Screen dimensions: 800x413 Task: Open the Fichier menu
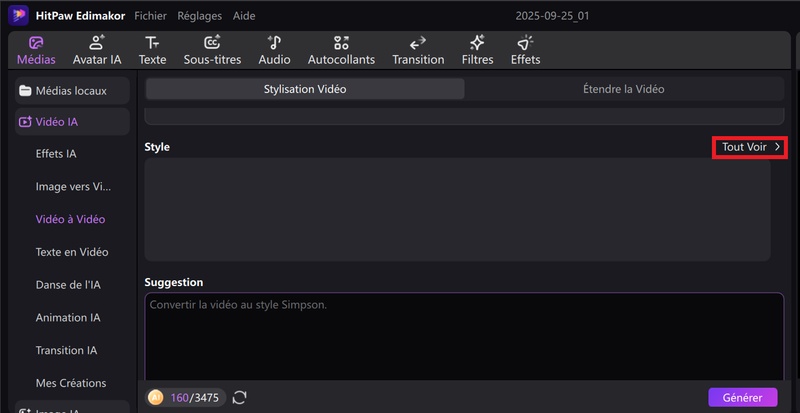150,16
